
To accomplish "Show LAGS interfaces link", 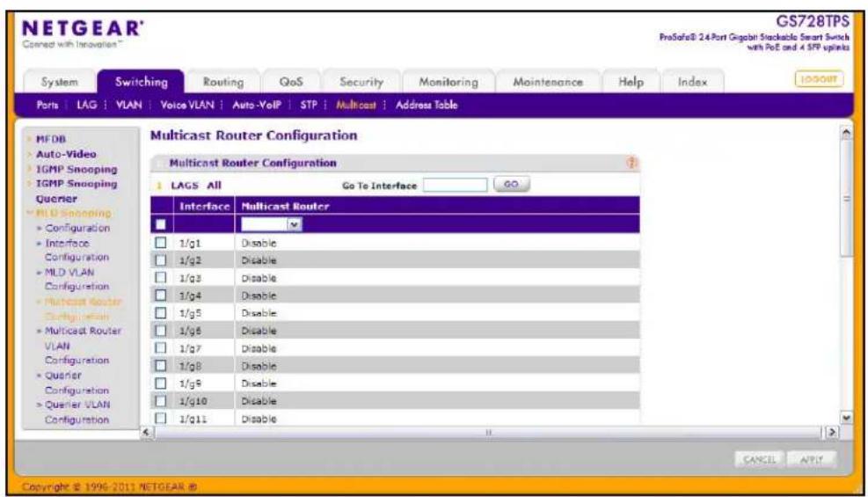I will point(185,186).
